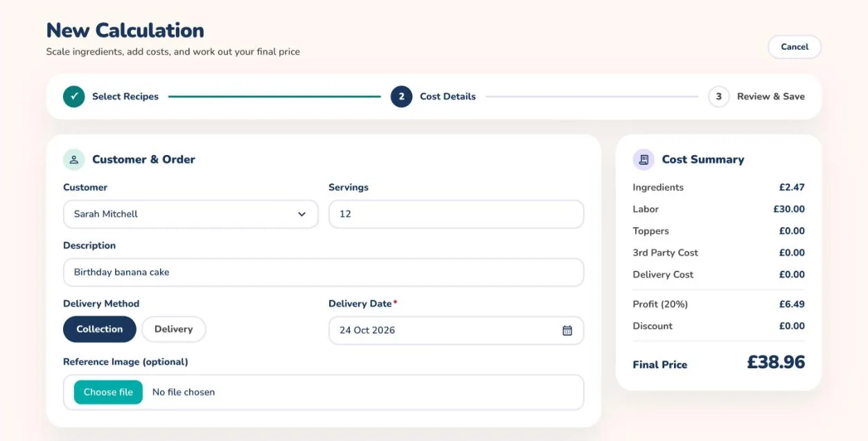Go to the Select Recipes step
The height and width of the screenshot is (441, 868).
(x=125, y=96)
